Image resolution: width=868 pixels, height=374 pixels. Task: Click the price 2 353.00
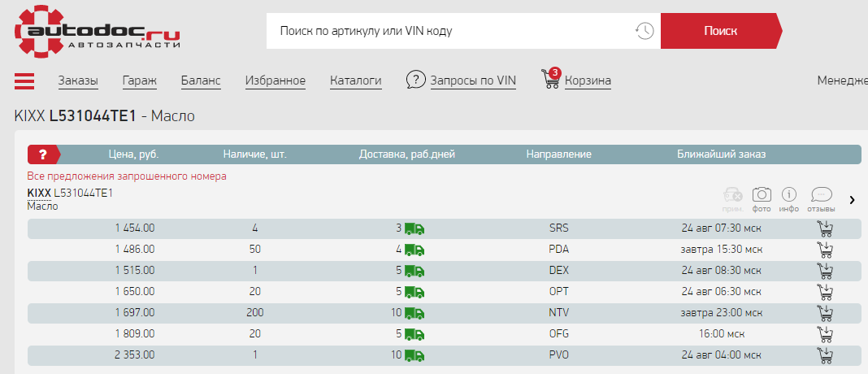(135, 354)
